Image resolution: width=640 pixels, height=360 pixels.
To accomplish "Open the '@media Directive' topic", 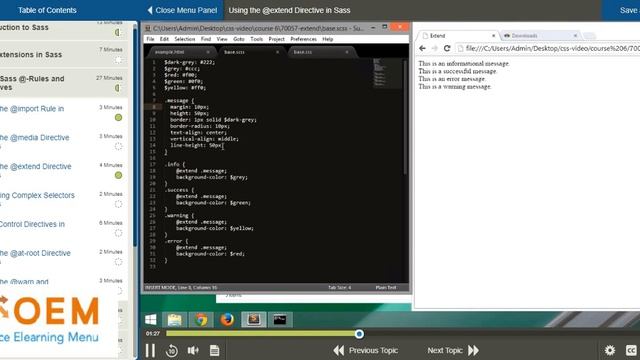I will [x=35, y=138].
